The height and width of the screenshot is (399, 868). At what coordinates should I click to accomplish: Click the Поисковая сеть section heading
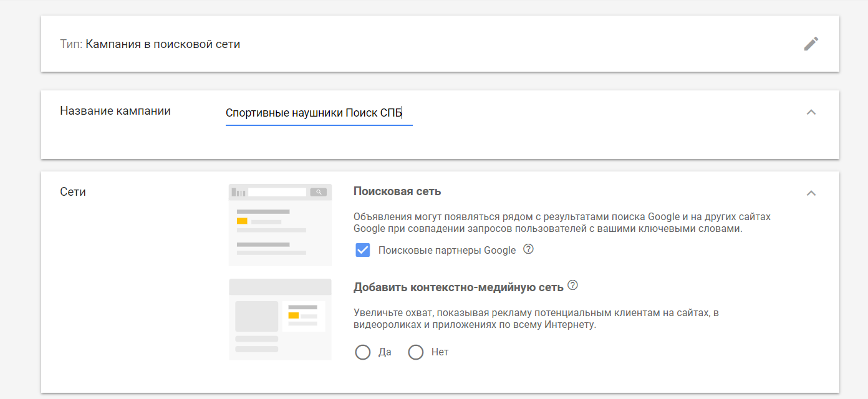click(397, 191)
